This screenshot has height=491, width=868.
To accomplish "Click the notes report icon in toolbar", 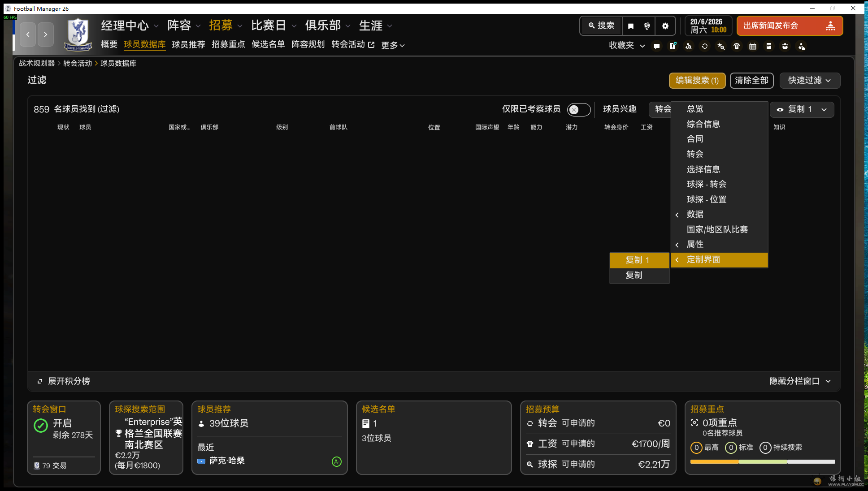I will (768, 46).
